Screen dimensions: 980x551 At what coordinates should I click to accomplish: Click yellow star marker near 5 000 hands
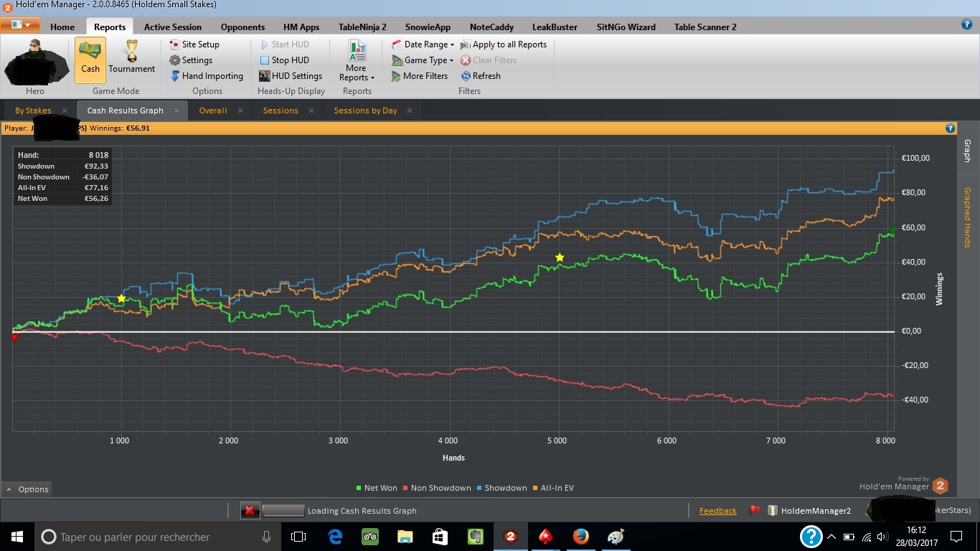pos(560,258)
